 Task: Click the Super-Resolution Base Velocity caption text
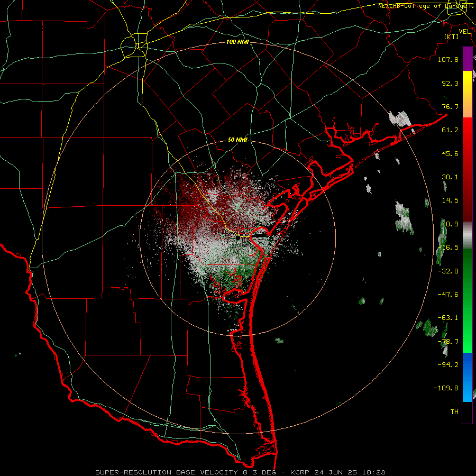tap(241, 472)
